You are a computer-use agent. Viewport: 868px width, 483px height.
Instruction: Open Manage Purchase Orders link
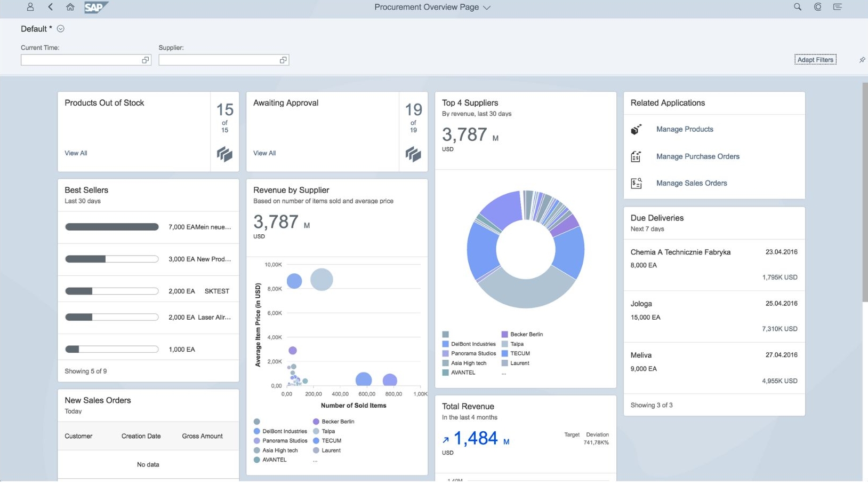[697, 156]
